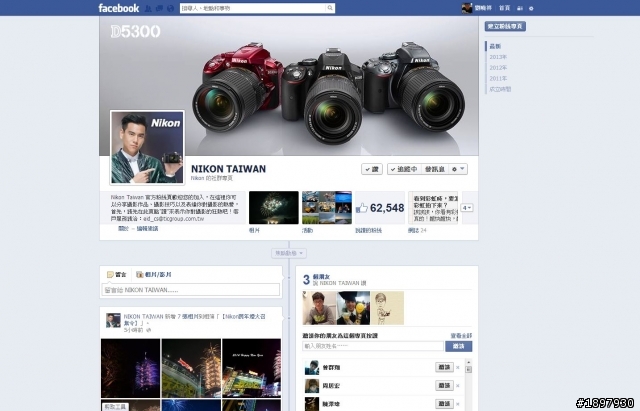
Task: Open account settings gear in top bar
Action: point(531,8)
